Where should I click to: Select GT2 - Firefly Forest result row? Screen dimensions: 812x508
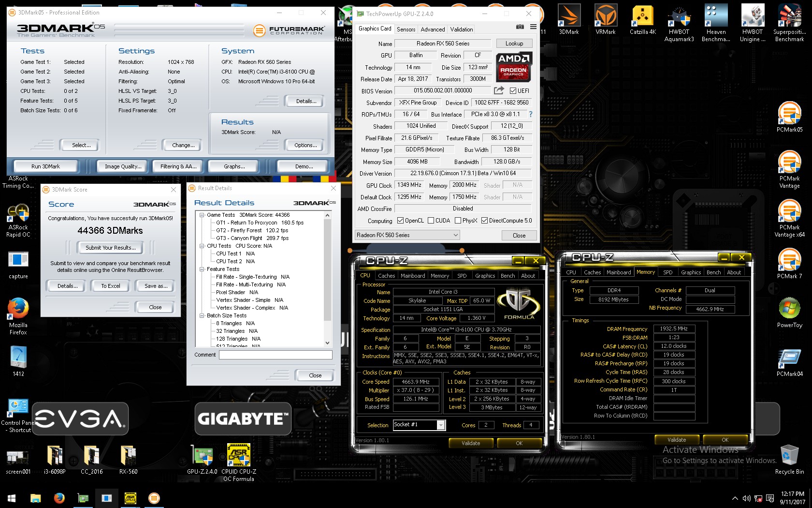(x=252, y=230)
